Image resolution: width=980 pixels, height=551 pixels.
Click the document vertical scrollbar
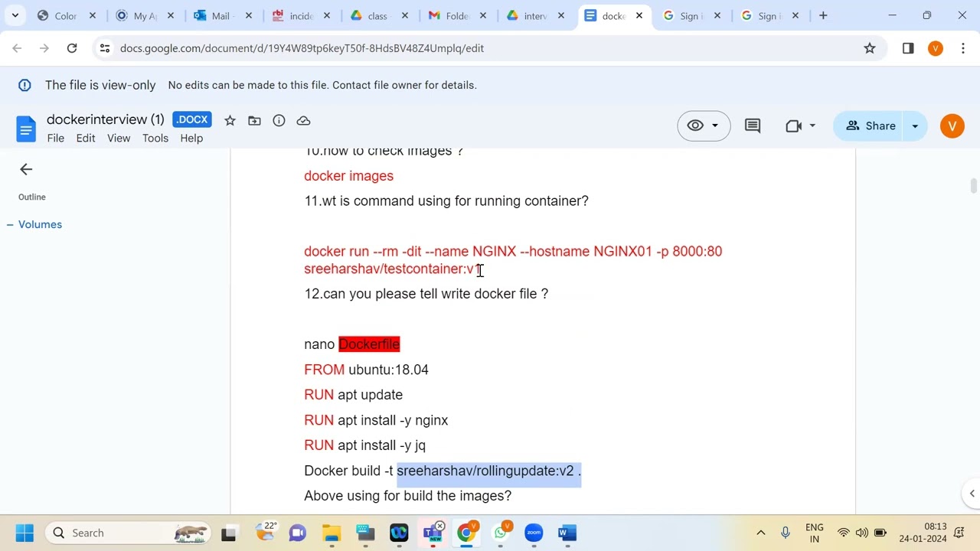973,186
